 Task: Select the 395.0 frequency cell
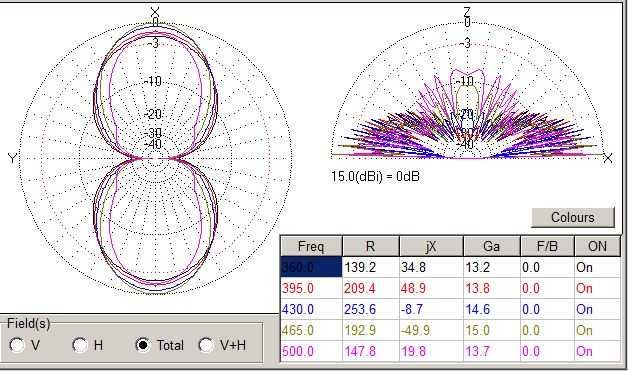(x=312, y=288)
